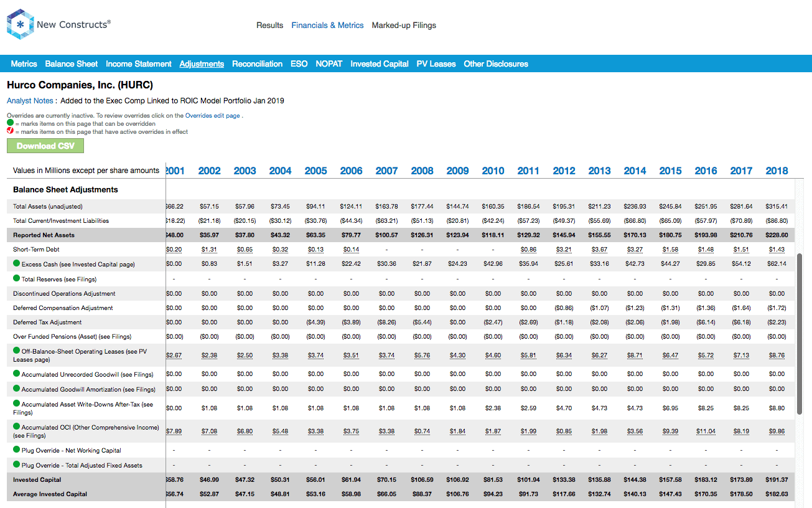812x508 pixels.
Task: Switch to the Metrics sub-tab
Action: pyautogui.click(x=24, y=64)
